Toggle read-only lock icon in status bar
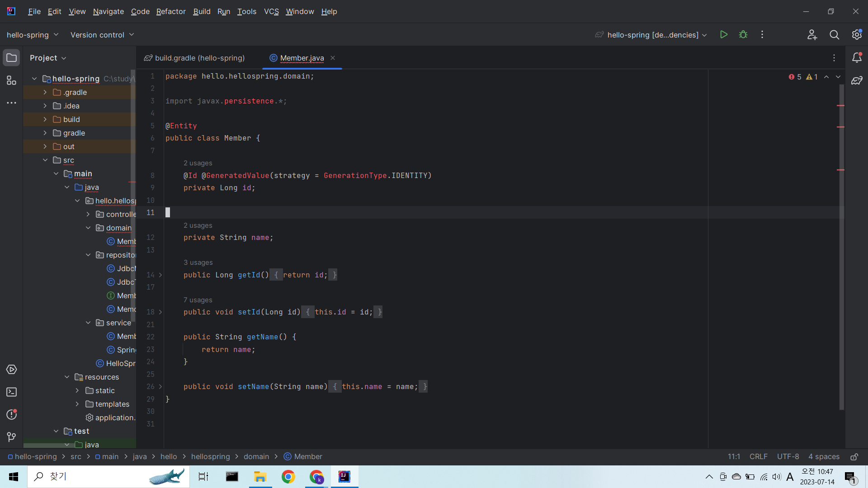The image size is (868, 488). pyautogui.click(x=854, y=457)
